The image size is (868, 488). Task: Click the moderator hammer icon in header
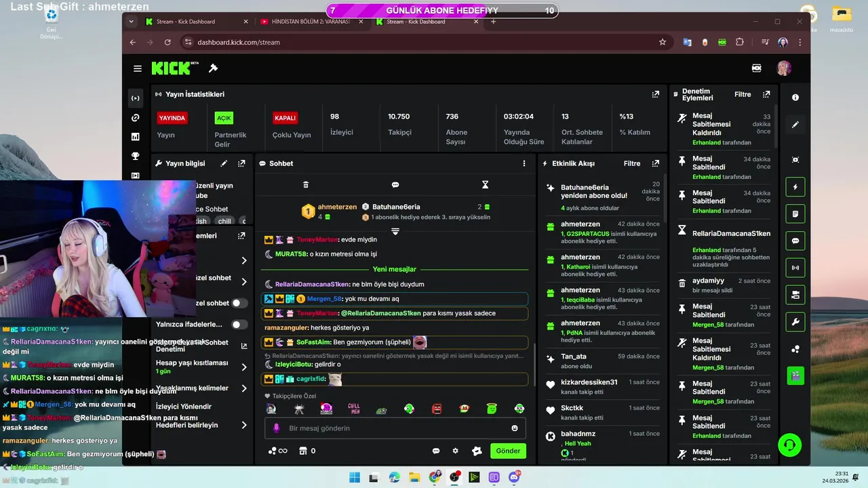[213, 68]
